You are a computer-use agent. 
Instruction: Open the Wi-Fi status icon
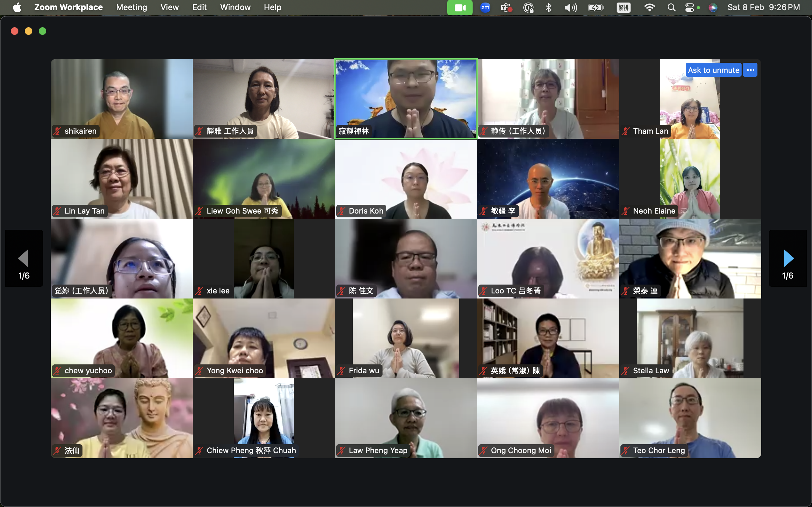(x=650, y=7)
